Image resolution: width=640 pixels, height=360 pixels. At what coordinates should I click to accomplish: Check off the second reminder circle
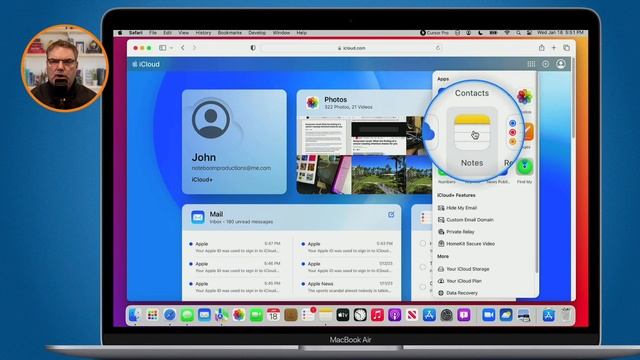click(423, 267)
